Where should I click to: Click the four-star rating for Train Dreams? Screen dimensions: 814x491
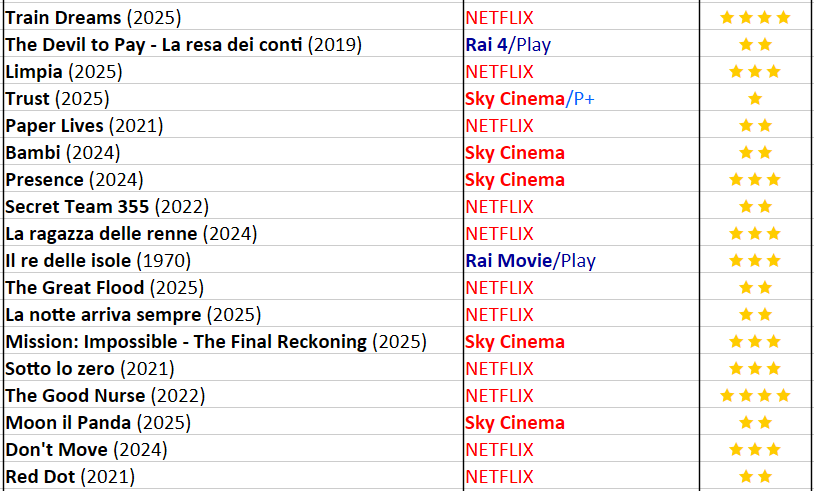(755, 18)
